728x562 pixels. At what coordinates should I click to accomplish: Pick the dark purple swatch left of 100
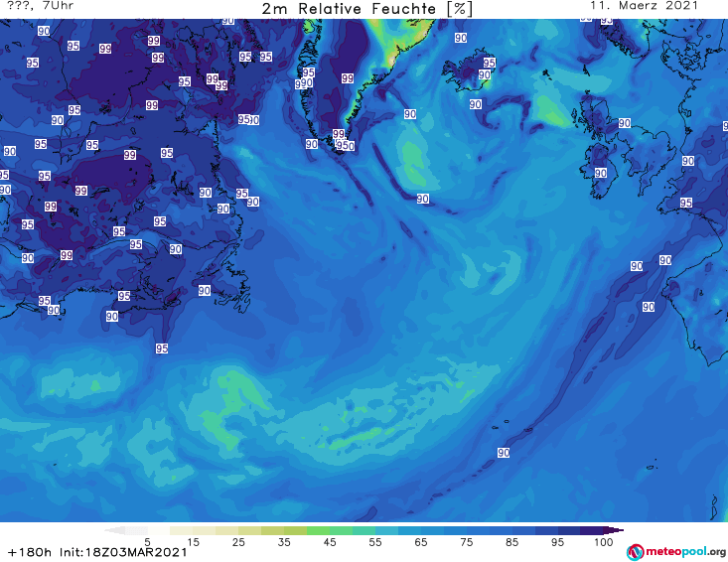pos(592,530)
